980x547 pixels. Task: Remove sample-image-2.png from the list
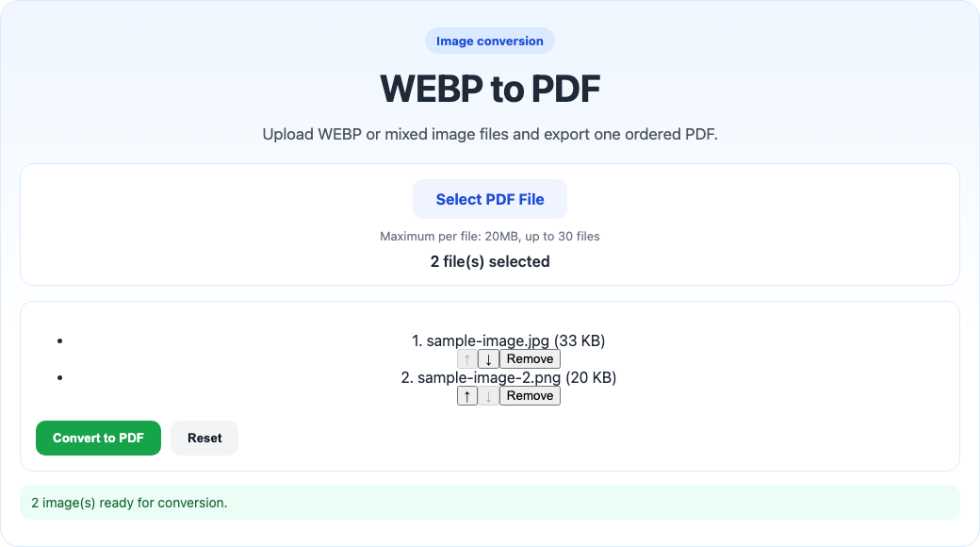click(x=529, y=395)
